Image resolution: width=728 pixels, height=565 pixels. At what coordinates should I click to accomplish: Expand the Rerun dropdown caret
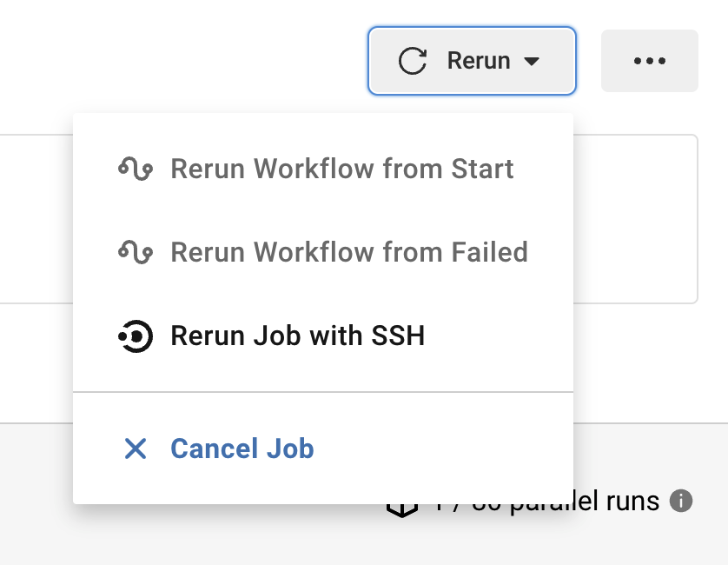[x=532, y=61]
